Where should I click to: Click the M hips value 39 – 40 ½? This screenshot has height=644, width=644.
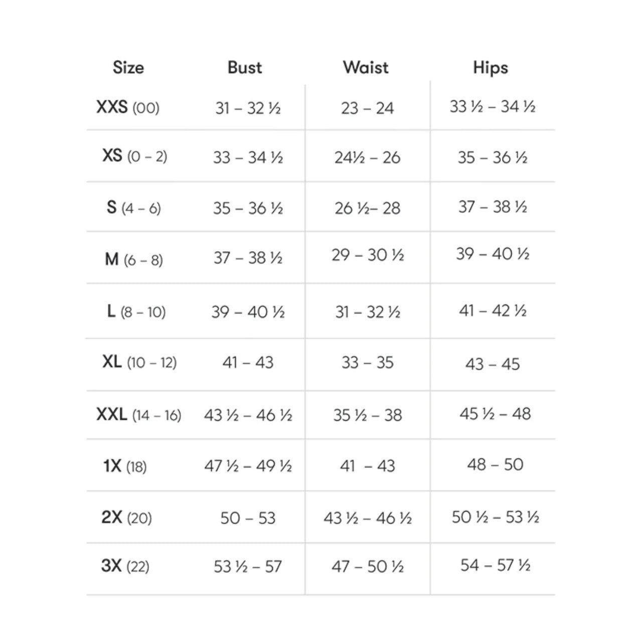coord(493,254)
